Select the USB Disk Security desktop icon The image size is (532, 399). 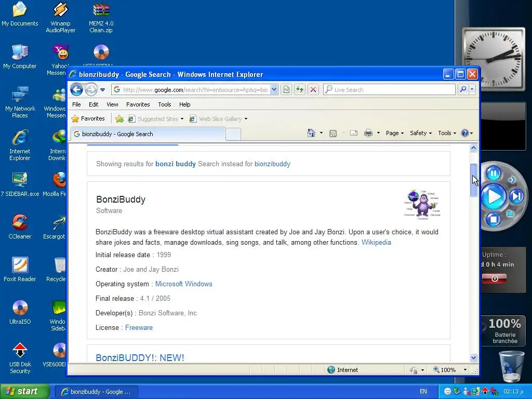(x=20, y=358)
